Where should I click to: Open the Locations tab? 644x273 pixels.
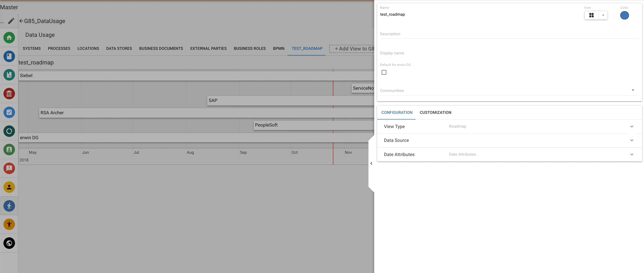coord(88,49)
